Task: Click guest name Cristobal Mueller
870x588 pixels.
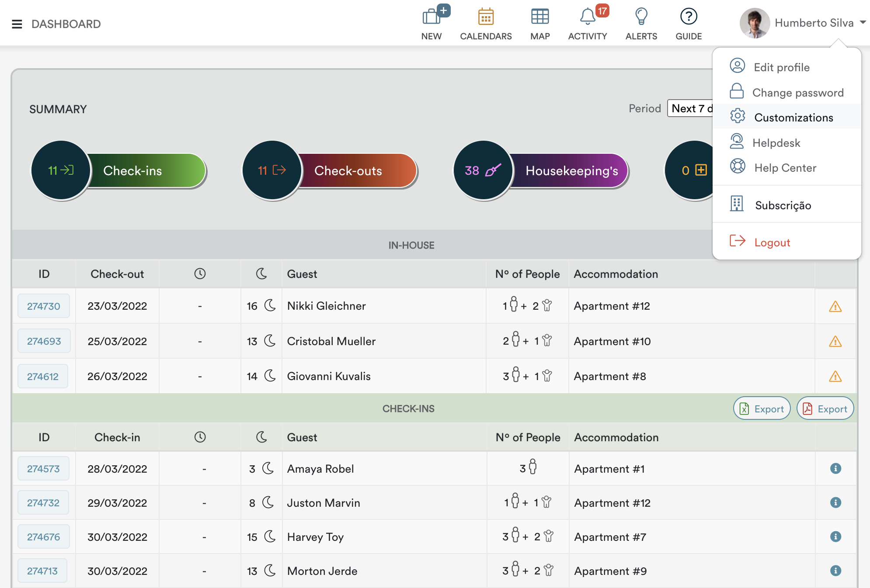Action: click(331, 341)
